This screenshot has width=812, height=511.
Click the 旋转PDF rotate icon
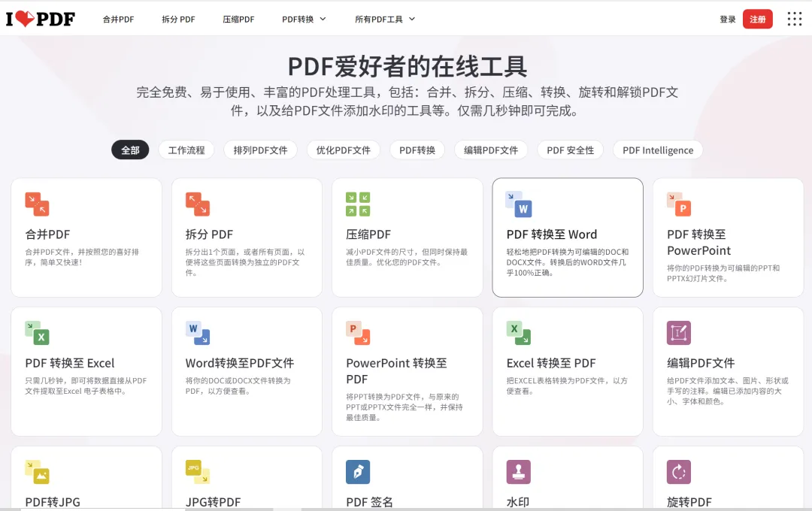pos(679,472)
